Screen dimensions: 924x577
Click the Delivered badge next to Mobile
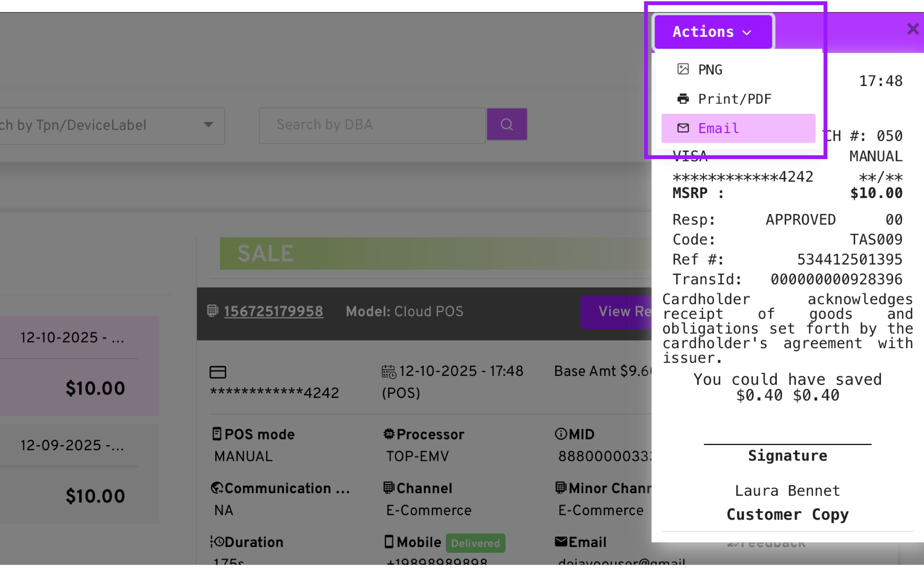475,543
